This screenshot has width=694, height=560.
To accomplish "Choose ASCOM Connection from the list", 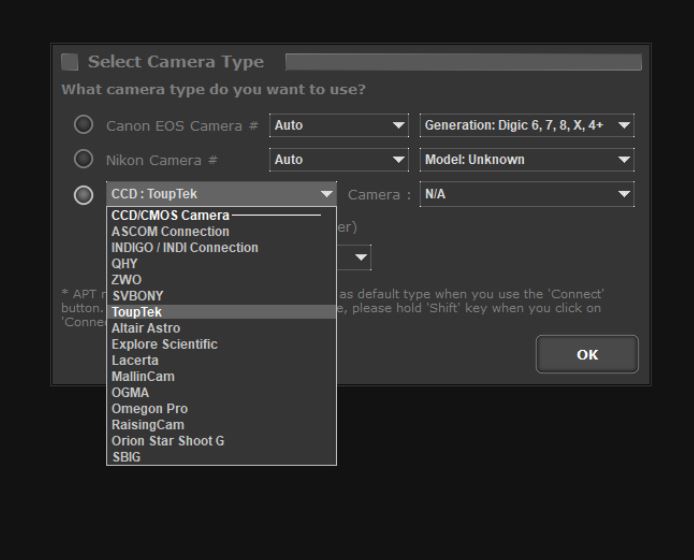I will pos(221,231).
